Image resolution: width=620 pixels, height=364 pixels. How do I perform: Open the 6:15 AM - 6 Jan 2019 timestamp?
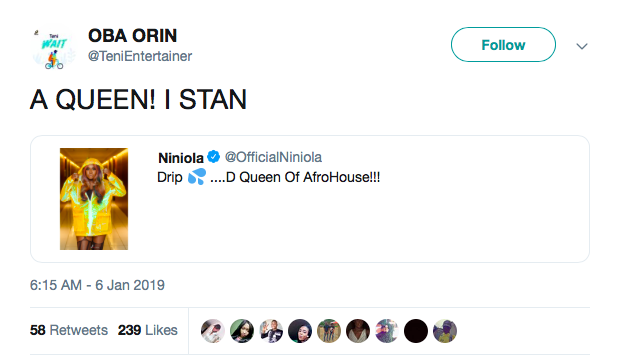point(97,285)
